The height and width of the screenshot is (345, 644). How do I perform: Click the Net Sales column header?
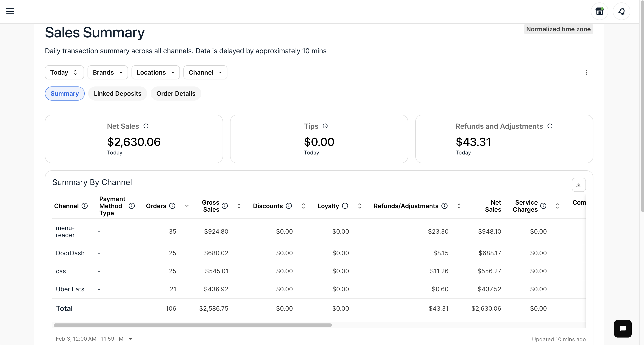pyautogui.click(x=493, y=206)
